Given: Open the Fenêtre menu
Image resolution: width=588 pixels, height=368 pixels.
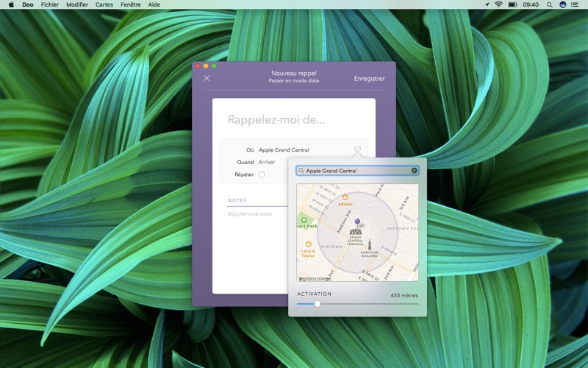Looking at the screenshot, I should click(x=131, y=4).
